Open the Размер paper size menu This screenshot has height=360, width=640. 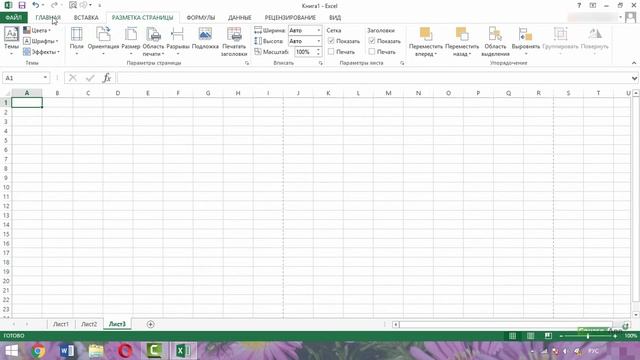pos(131,40)
